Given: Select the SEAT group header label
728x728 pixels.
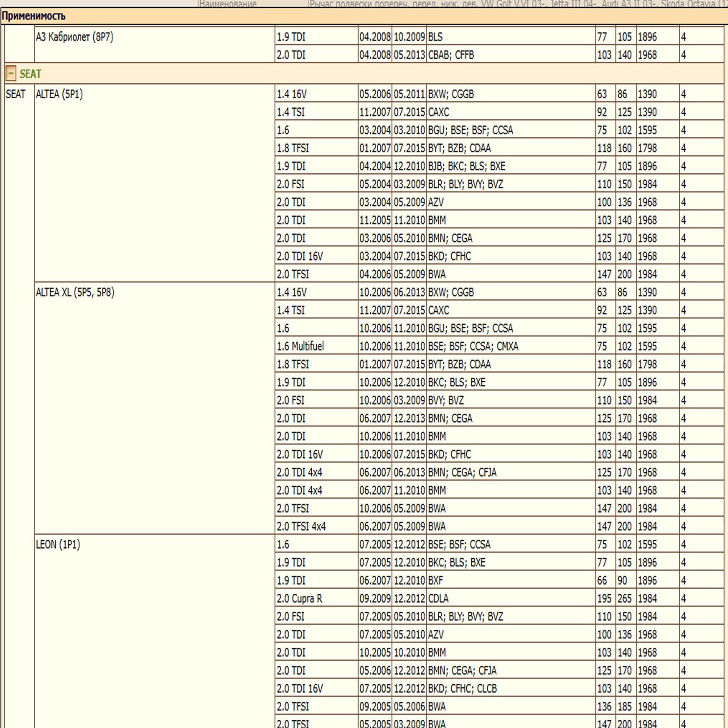Looking at the screenshot, I should click(x=30, y=74).
